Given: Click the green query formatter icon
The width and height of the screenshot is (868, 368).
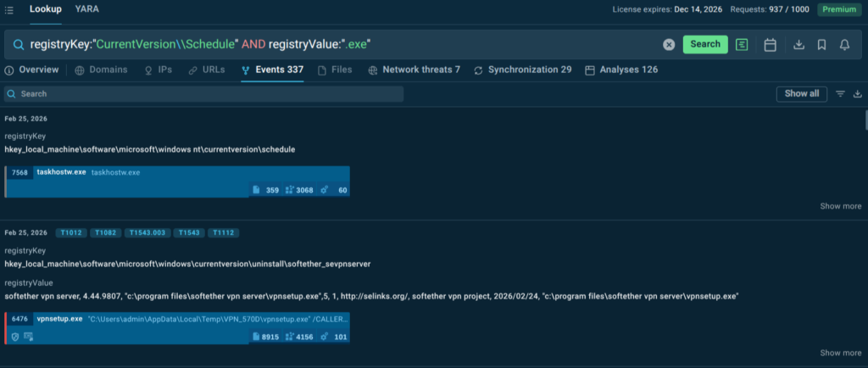Looking at the screenshot, I should point(743,45).
